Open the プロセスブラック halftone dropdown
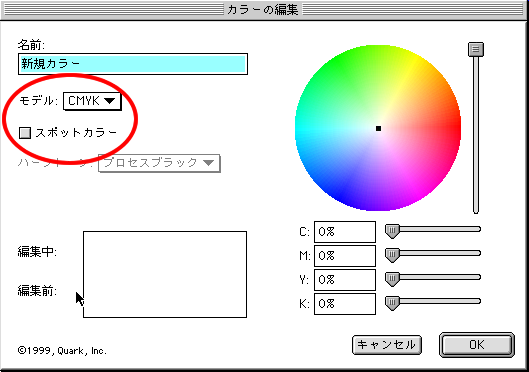 [159, 163]
